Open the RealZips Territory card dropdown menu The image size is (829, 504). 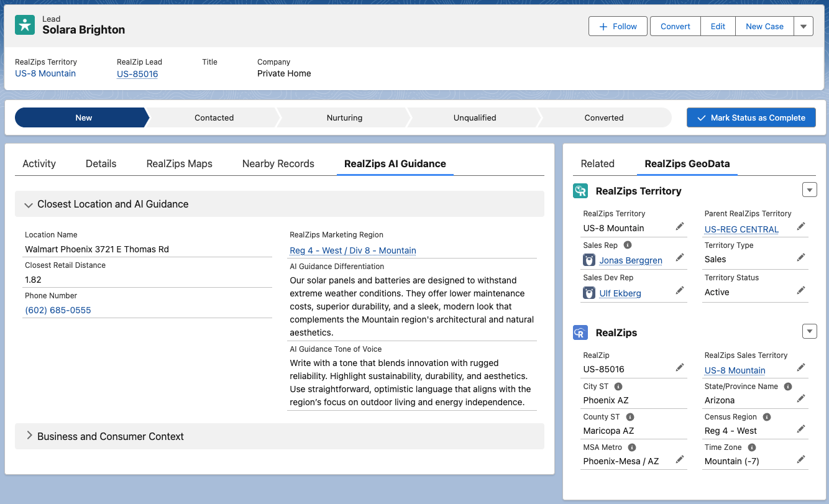point(809,190)
